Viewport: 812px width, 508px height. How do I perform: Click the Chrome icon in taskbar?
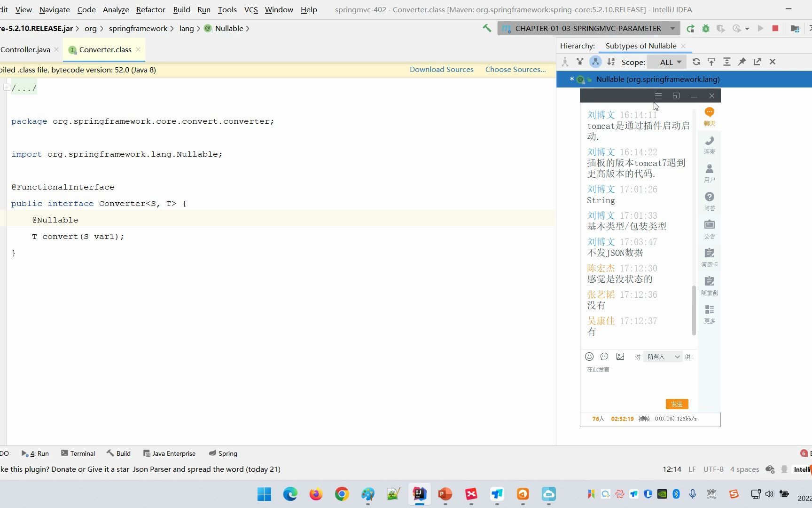(x=342, y=494)
